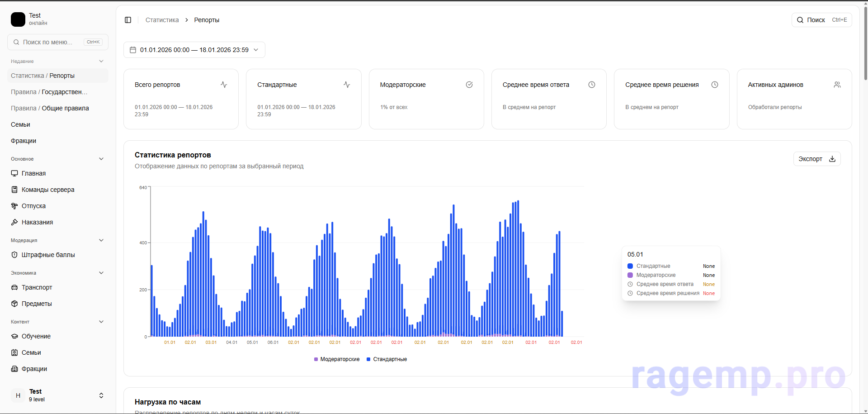Click the Экспорт button
Image resolution: width=868 pixels, height=414 pixels.
pyautogui.click(x=816, y=159)
